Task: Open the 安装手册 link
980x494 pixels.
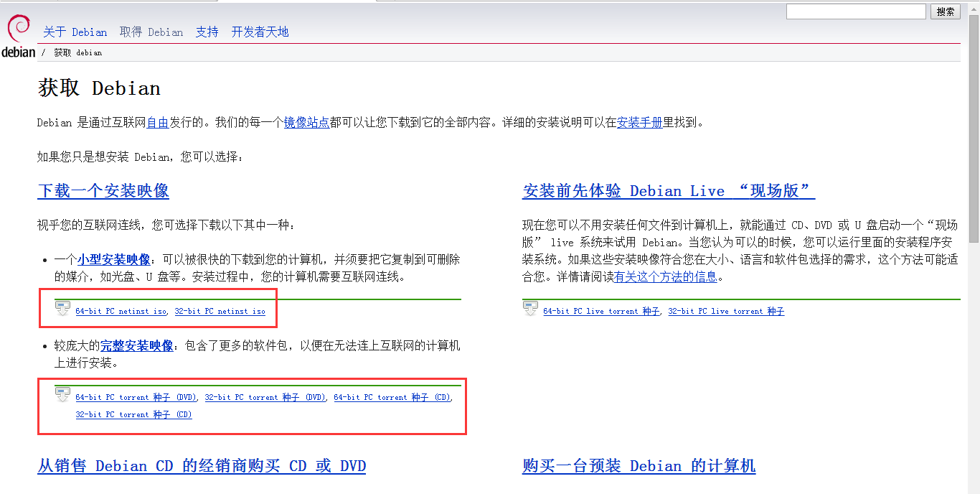Action: pos(639,123)
